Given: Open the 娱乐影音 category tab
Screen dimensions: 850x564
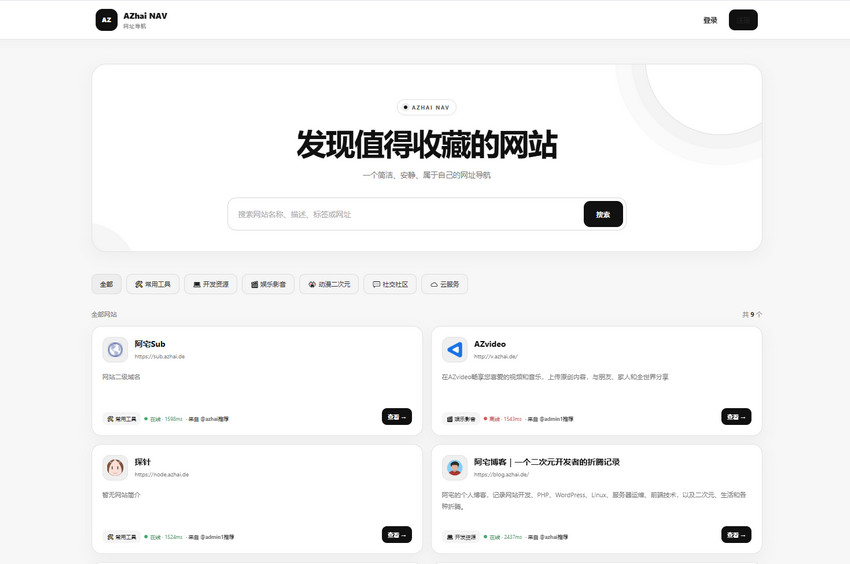Looking at the screenshot, I should [268, 284].
